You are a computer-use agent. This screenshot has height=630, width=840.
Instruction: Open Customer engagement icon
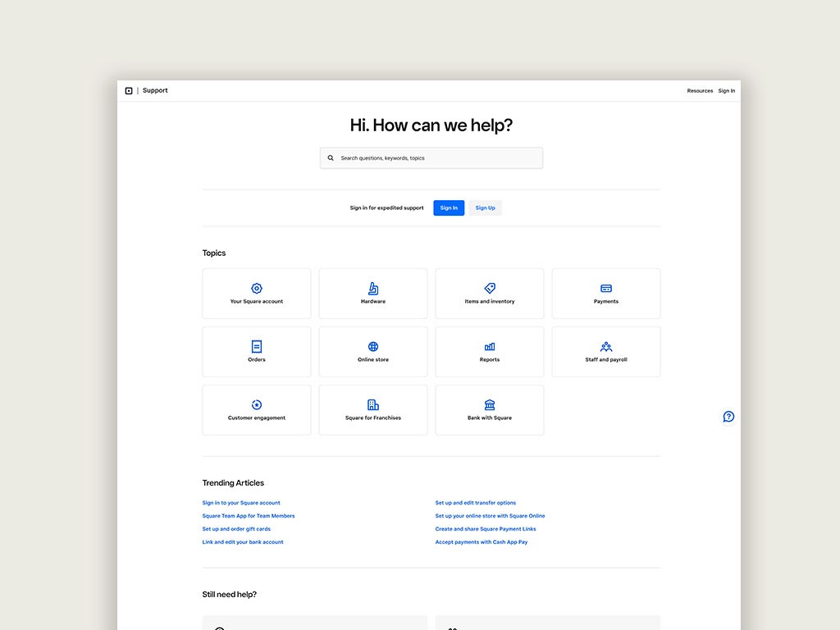(x=257, y=404)
